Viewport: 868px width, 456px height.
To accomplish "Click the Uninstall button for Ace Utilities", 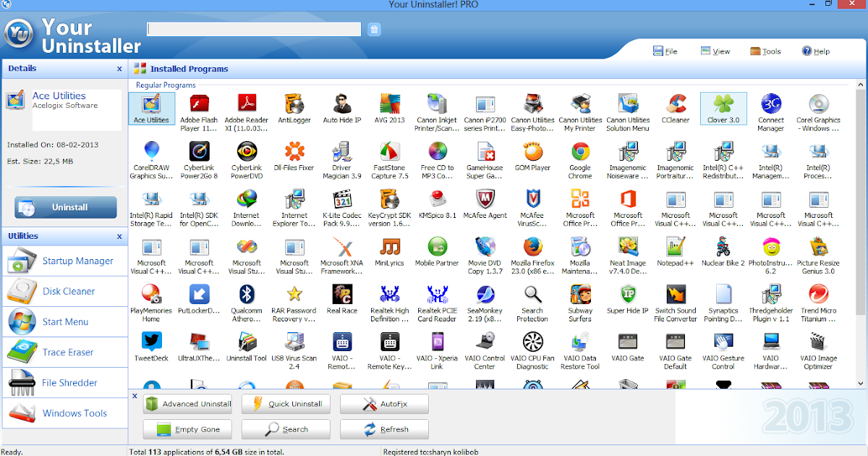I will pos(65,207).
